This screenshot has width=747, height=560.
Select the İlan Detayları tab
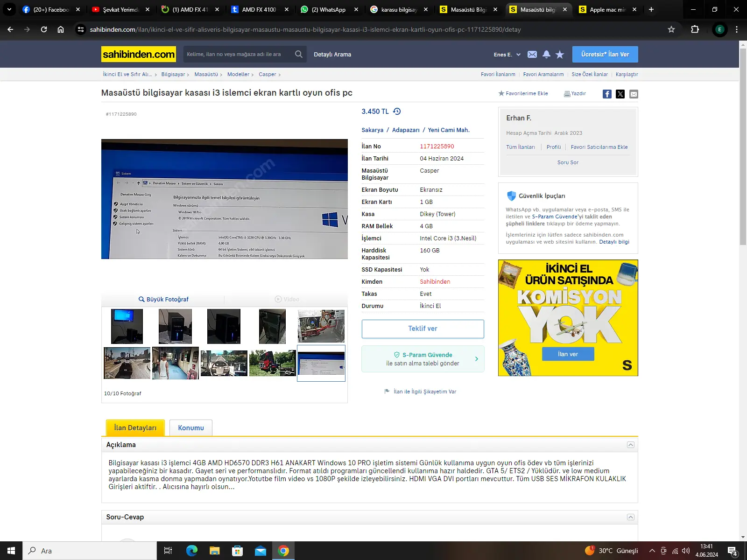pos(135,428)
